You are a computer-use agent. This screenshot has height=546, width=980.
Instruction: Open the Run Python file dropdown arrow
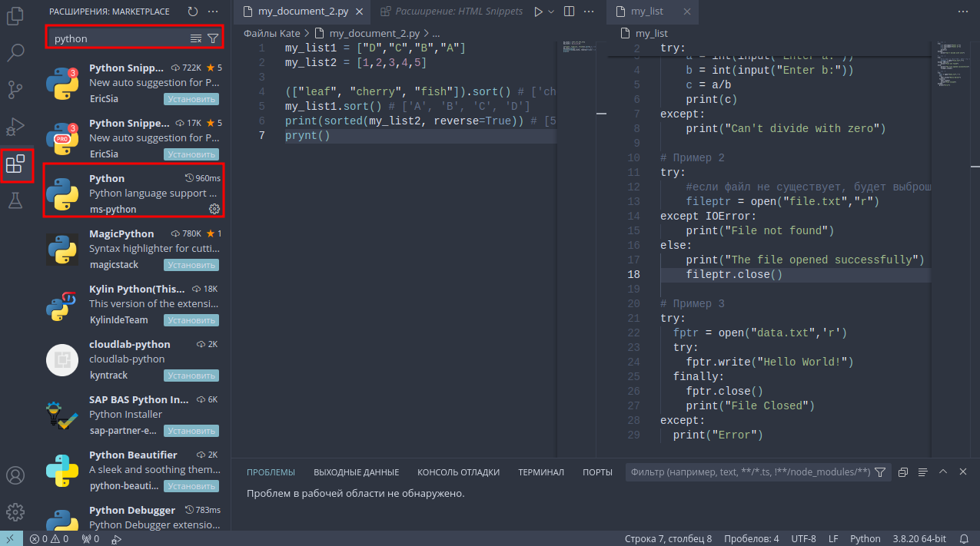(x=551, y=12)
